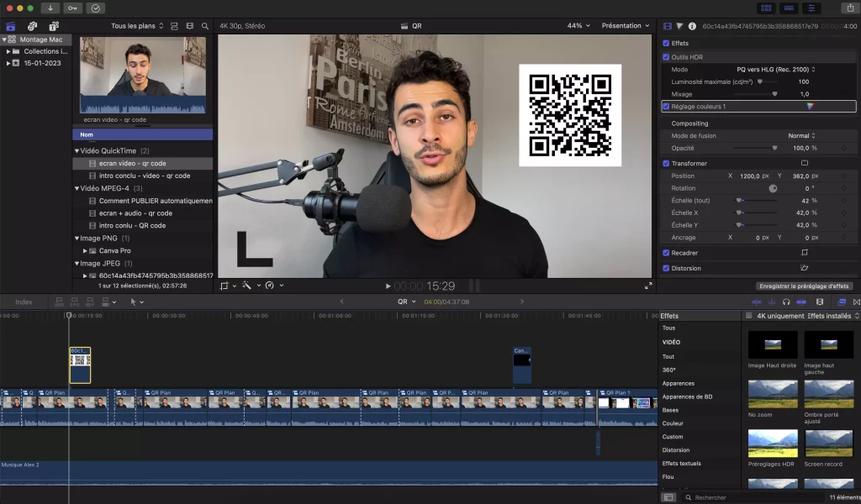Viewport: 861px width, 504px height.
Task: Disable the Transformer checkbox
Action: [x=666, y=164]
